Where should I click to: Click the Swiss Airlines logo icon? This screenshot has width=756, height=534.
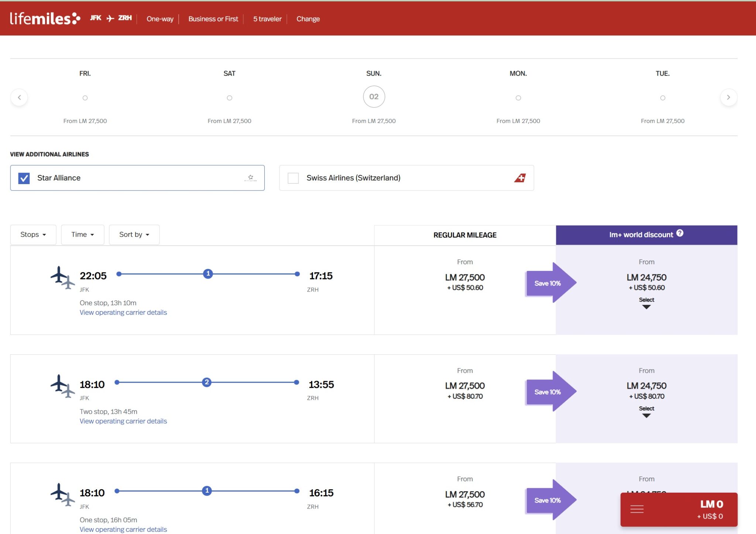[x=520, y=178]
